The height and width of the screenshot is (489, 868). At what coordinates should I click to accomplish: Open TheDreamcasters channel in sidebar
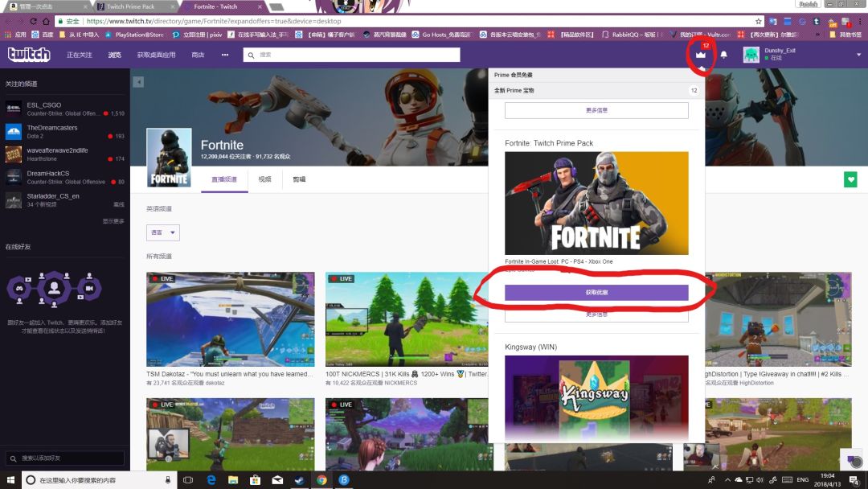65,131
